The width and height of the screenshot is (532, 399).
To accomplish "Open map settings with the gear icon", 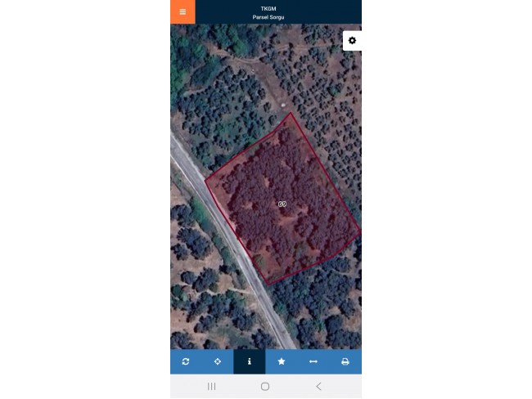I will 352,41.
